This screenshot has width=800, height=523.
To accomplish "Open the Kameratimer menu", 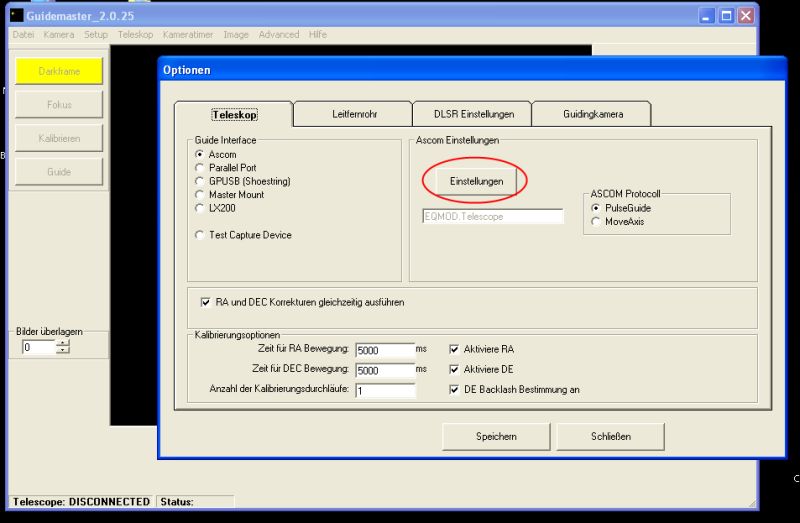I will coord(190,34).
